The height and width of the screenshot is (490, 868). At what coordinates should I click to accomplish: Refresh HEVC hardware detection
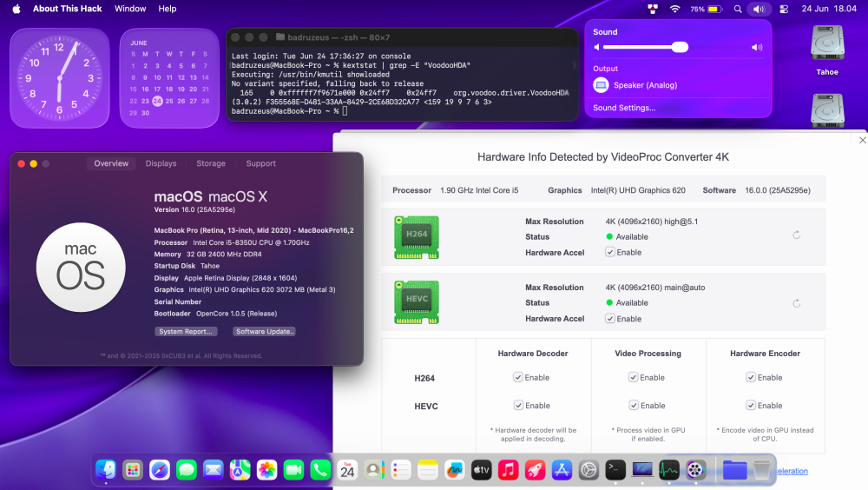tap(797, 303)
